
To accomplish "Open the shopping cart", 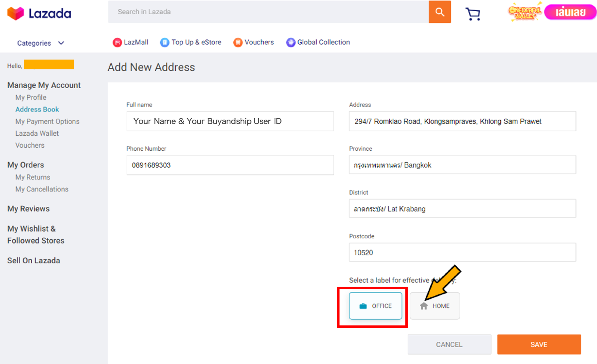I will [x=473, y=13].
